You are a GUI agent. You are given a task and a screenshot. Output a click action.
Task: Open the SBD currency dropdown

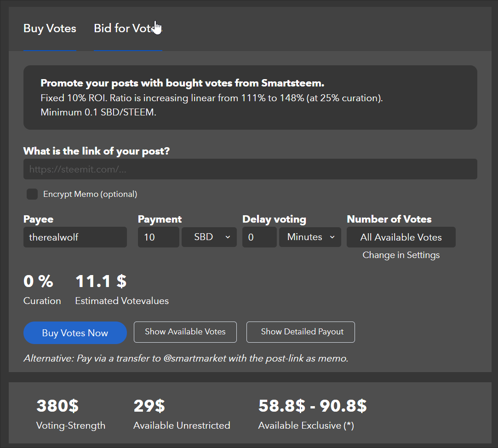click(209, 237)
